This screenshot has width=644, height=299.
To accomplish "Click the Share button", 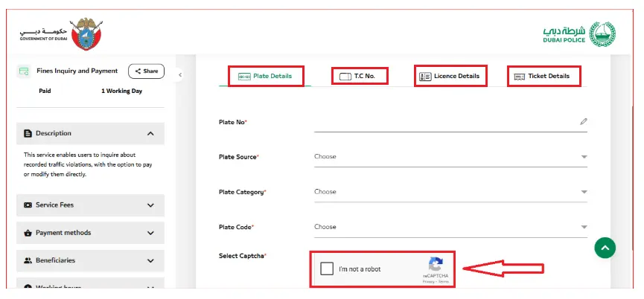I will [x=146, y=71].
